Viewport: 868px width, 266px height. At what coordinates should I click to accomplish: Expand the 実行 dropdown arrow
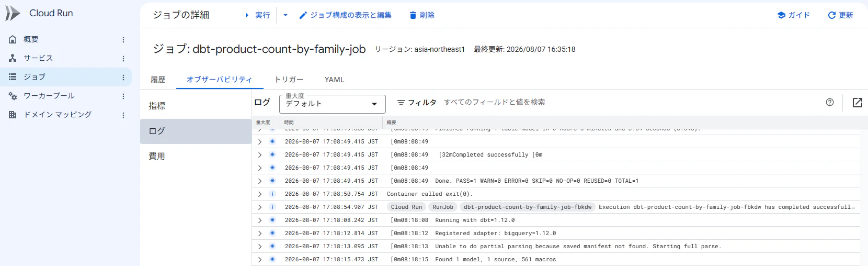point(285,15)
